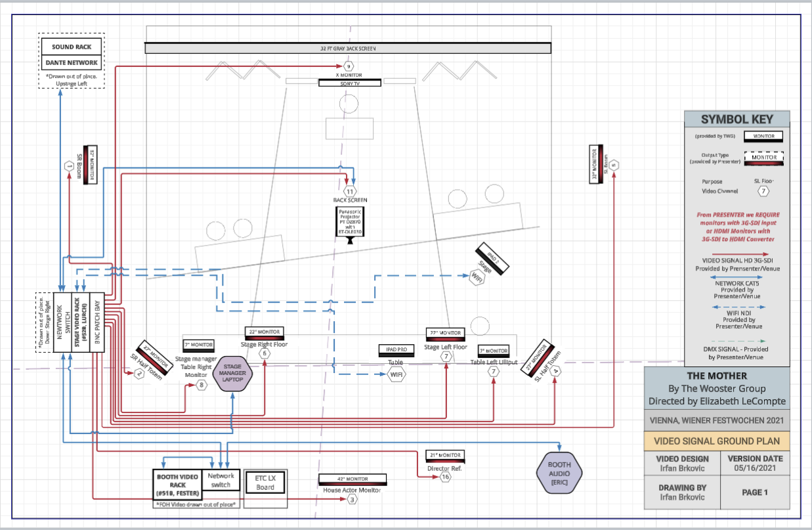The image size is (812, 530).
Task: Click the Dante Network box
Action: point(72,63)
